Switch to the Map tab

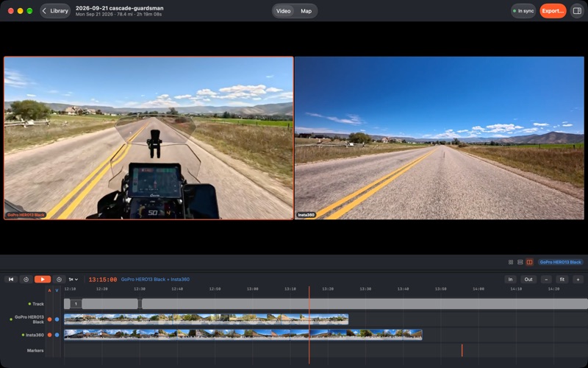[306, 11]
